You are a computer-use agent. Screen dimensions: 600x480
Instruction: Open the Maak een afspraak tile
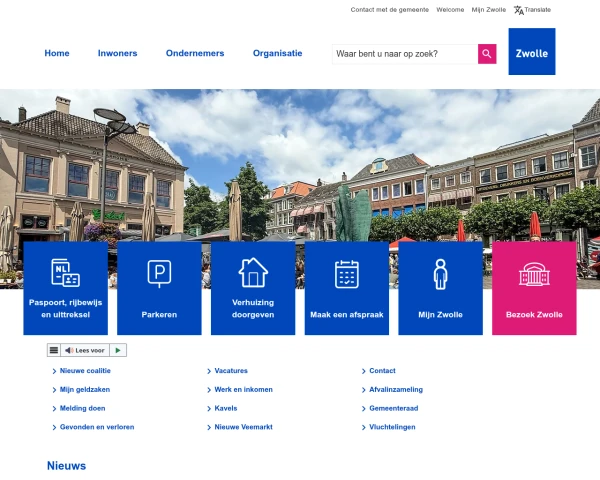(x=347, y=288)
